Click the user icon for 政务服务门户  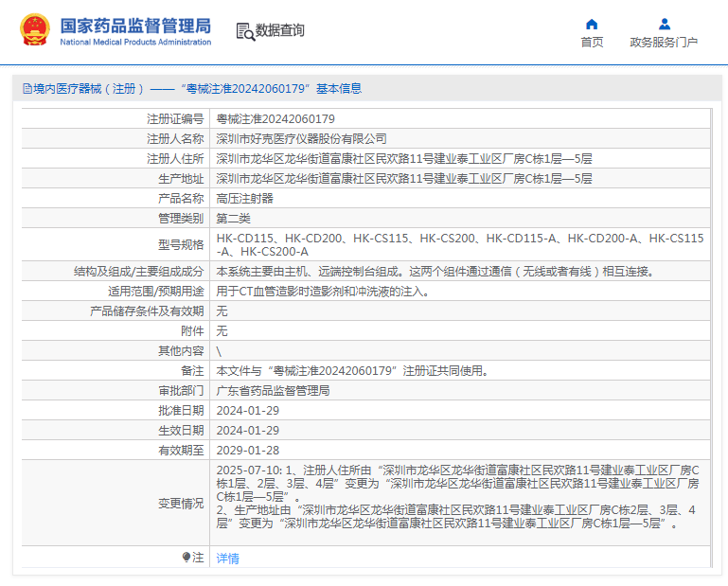point(665,24)
